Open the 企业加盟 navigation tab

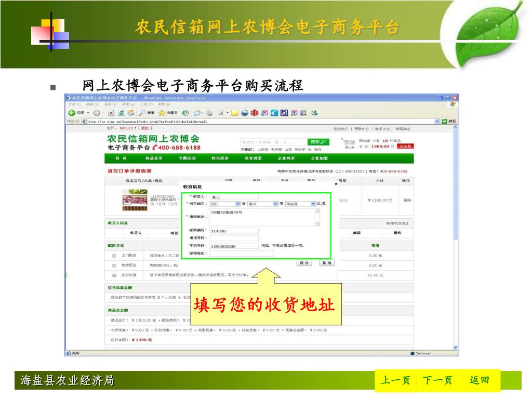point(320,158)
